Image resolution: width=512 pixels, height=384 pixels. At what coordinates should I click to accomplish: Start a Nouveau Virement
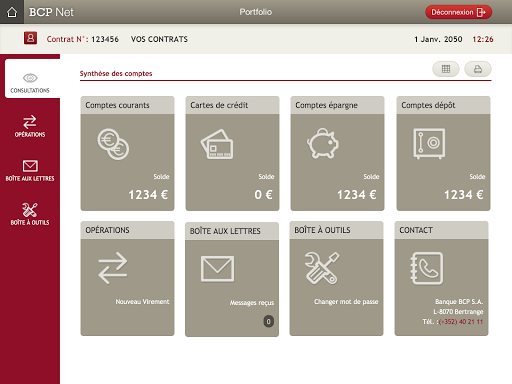coord(142,302)
